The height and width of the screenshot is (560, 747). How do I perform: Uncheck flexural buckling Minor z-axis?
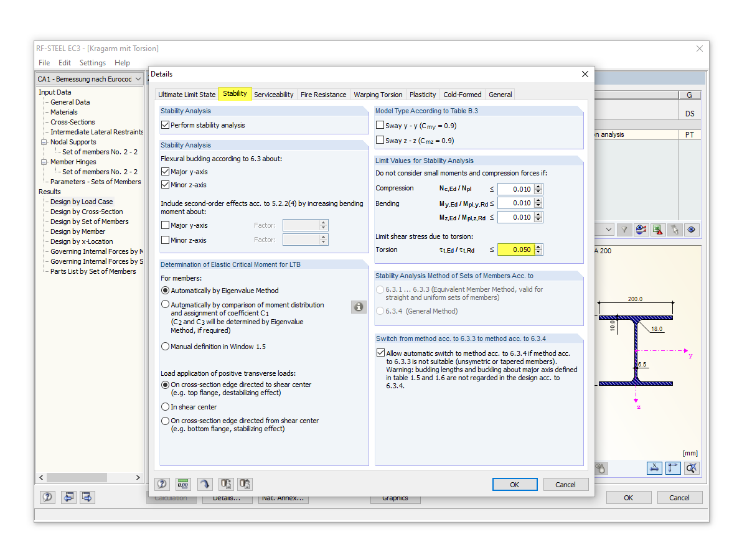click(165, 185)
